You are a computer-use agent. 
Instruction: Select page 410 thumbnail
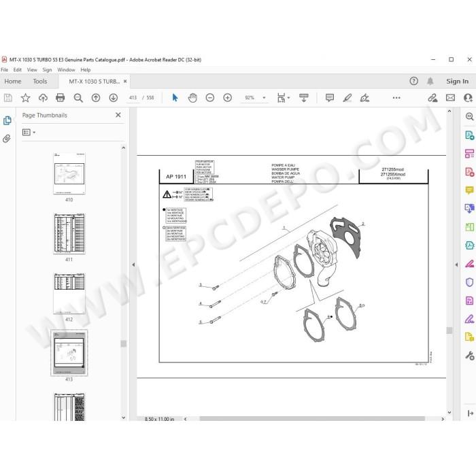[69, 173]
